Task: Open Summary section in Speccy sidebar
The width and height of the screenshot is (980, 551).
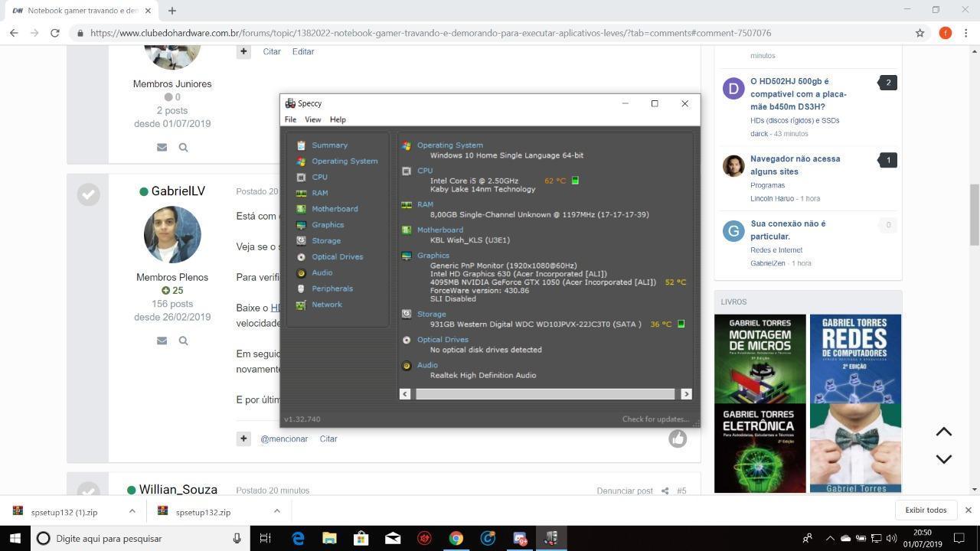Action: 329,145
